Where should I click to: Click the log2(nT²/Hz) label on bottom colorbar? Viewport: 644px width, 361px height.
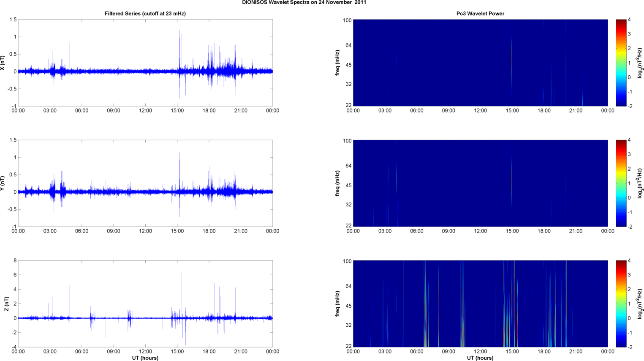tap(640, 304)
